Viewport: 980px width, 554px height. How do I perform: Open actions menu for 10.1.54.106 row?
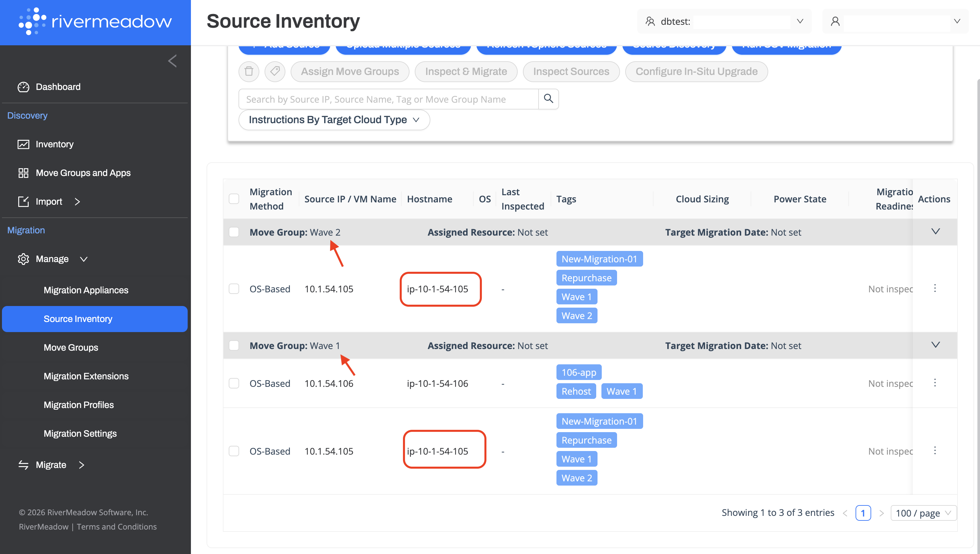[935, 383]
